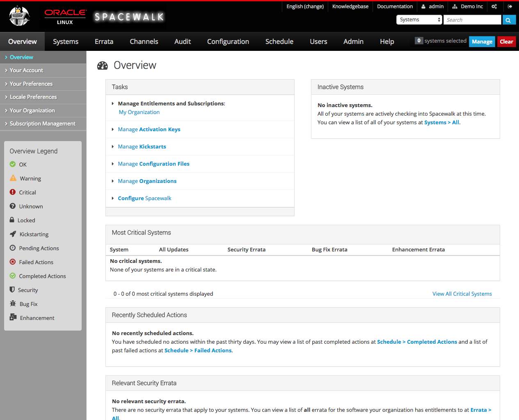The width and height of the screenshot is (519, 420).
Task: Click the Locked padlock legend icon
Action: pos(12,220)
